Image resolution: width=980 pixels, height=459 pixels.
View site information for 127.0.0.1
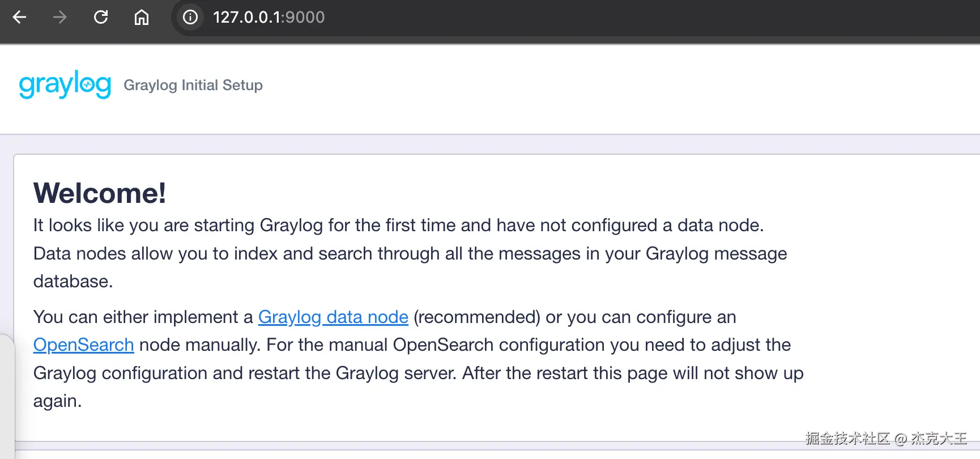[x=190, y=18]
